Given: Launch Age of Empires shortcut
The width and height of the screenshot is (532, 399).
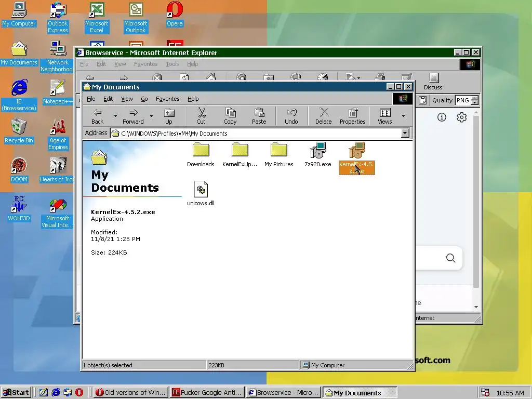Looking at the screenshot, I should [58, 135].
